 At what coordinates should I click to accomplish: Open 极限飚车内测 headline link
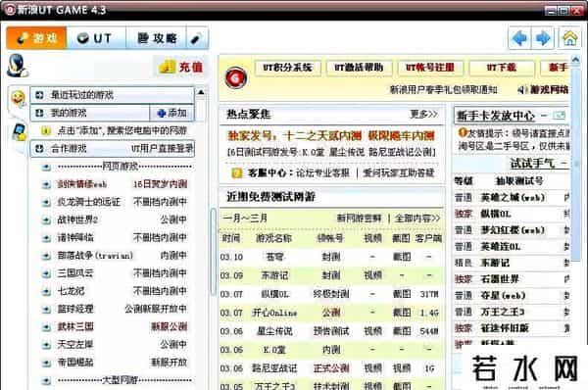(x=401, y=135)
